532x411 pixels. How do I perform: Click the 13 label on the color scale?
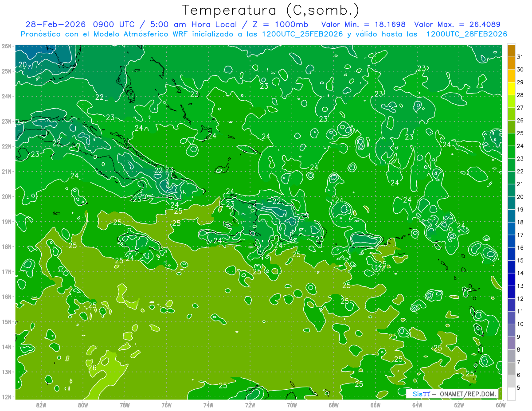520,286
